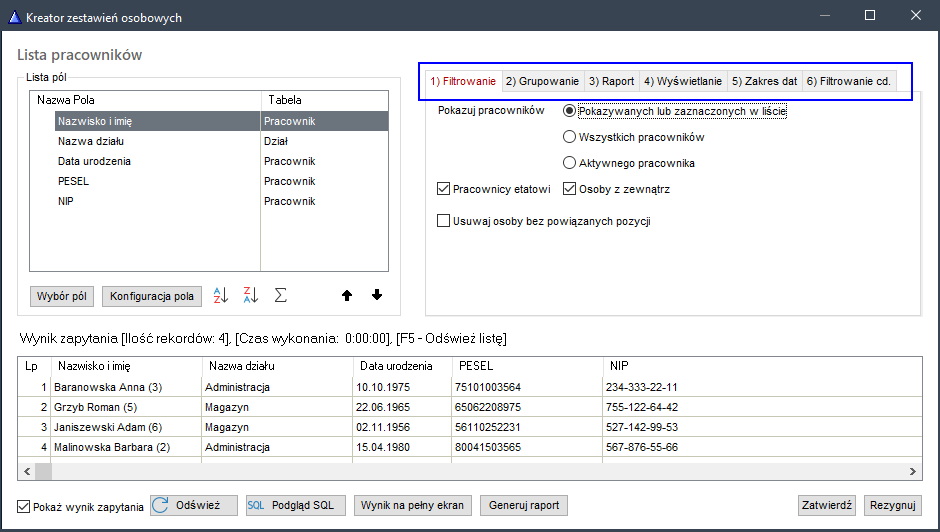
Task: Click the sigma summation icon
Action: pyautogui.click(x=281, y=296)
